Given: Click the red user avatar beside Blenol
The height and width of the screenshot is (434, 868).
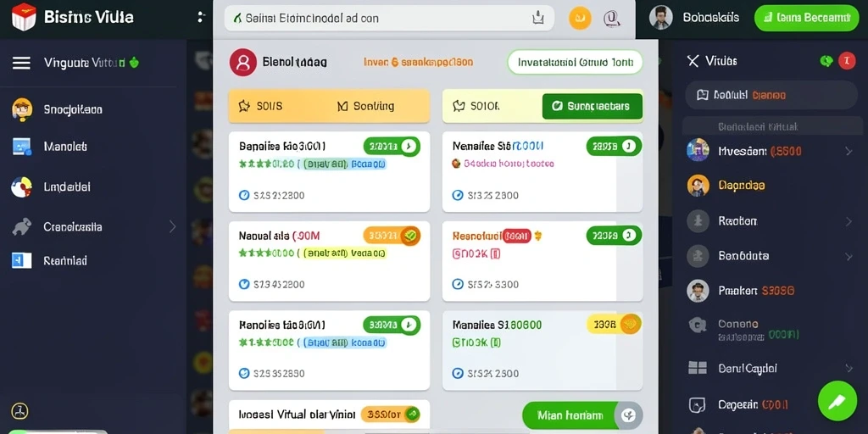Looking at the screenshot, I should pyautogui.click(x=242, y=62).
